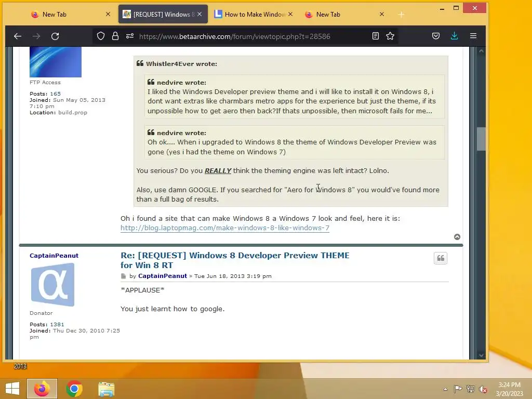
Task: Open the tracking protection shield icon
Action: tap(101, 36)
